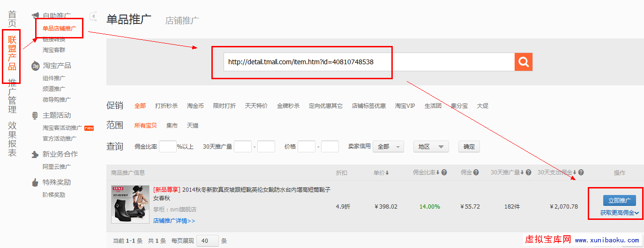
Task: Click the 淘宝产品 section icon in sidebar
Action: click(x=35, y=66)
